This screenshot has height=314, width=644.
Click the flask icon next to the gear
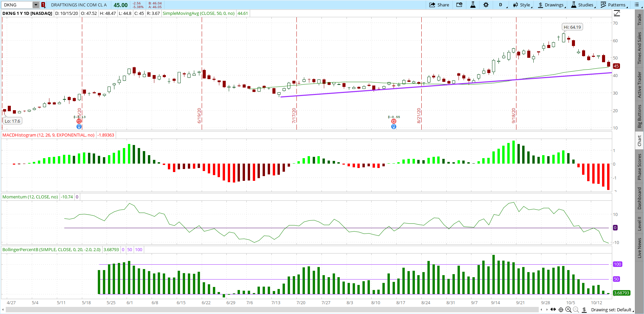[x=473, y=5]
